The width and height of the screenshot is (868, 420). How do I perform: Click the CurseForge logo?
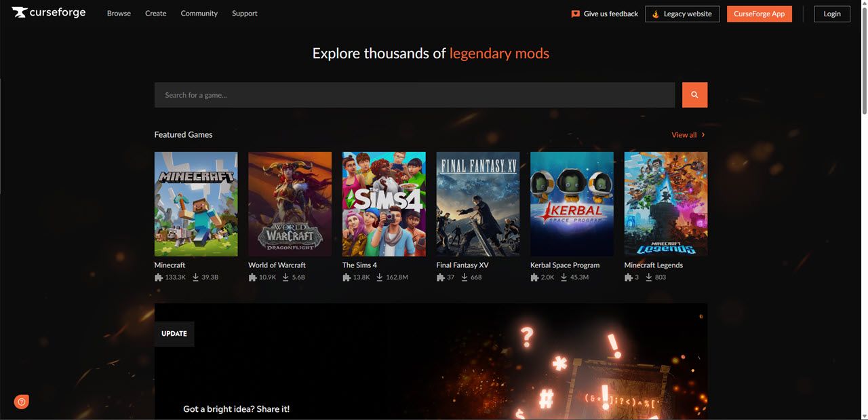click(x=49, y=13)
